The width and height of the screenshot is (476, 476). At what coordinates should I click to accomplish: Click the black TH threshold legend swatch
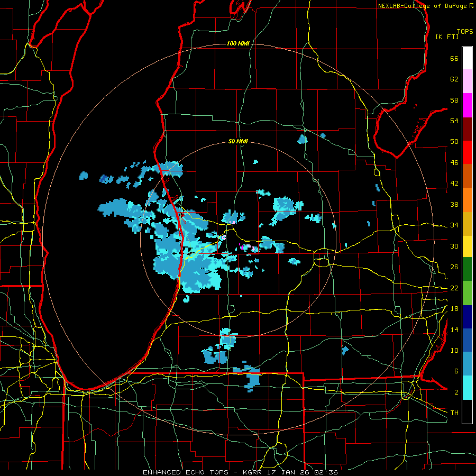(467, 411)
